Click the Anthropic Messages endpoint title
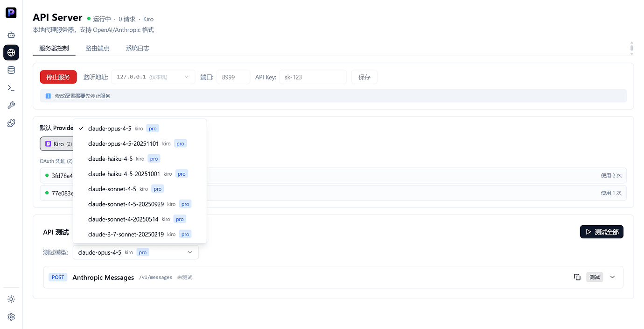 [x=103, y=278]
